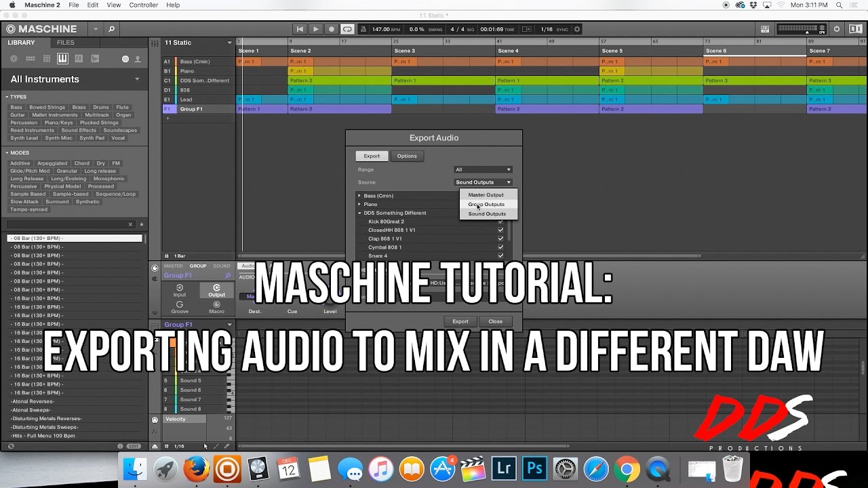
Task: Click the Output icon in Group F1
Action: (216, 291)
